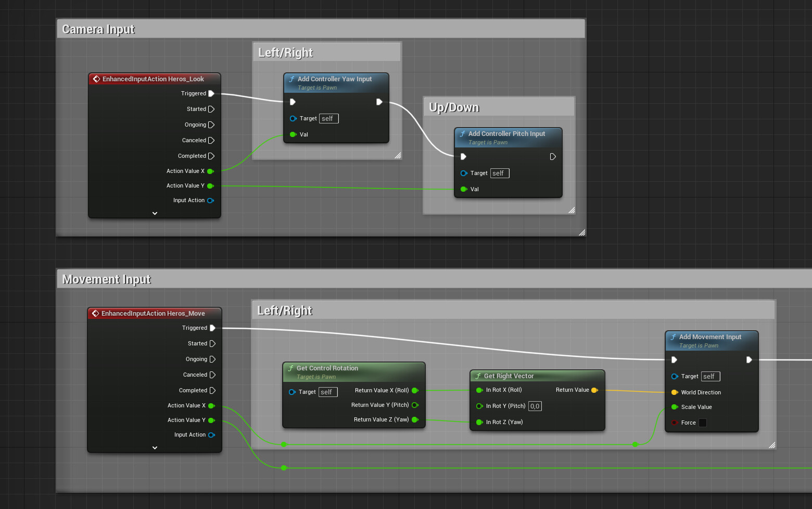Click the Input Action pin on Heros_Look
The width and height of the screenshot is (812, 509).
(x=211, y=200)
